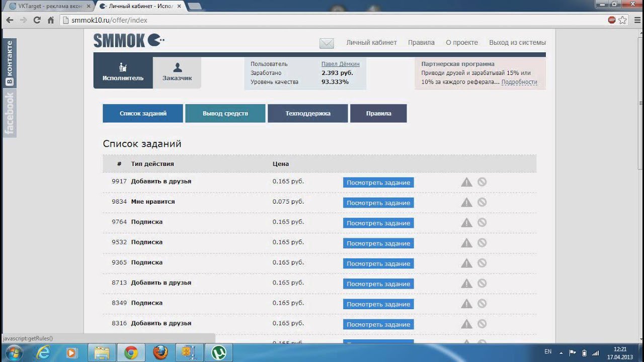Bookmark this page with the star icon

[x=623, y=20]
